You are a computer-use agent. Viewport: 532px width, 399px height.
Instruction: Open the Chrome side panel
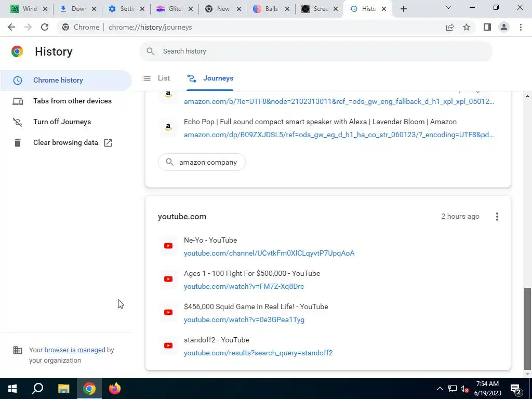pyautogui.click(x=487, y=27)
